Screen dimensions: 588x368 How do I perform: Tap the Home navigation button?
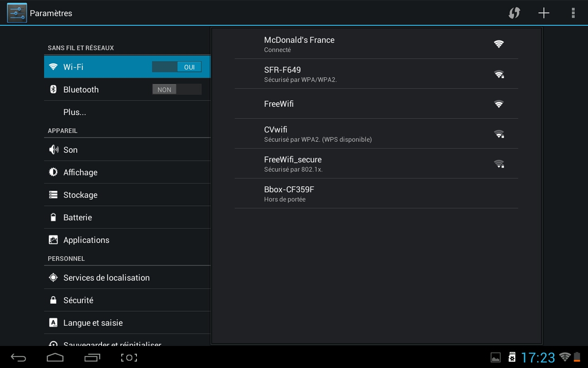pyautogui.click(x=55, y=357)
